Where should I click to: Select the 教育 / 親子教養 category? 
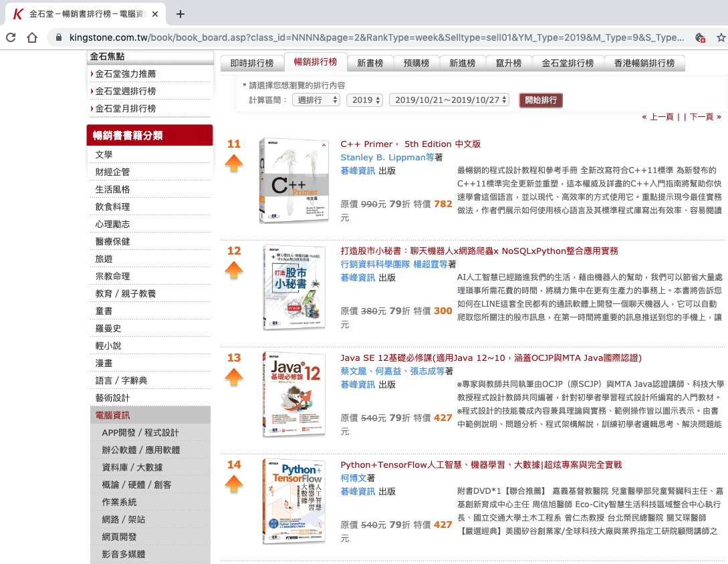tap(126, 294)
